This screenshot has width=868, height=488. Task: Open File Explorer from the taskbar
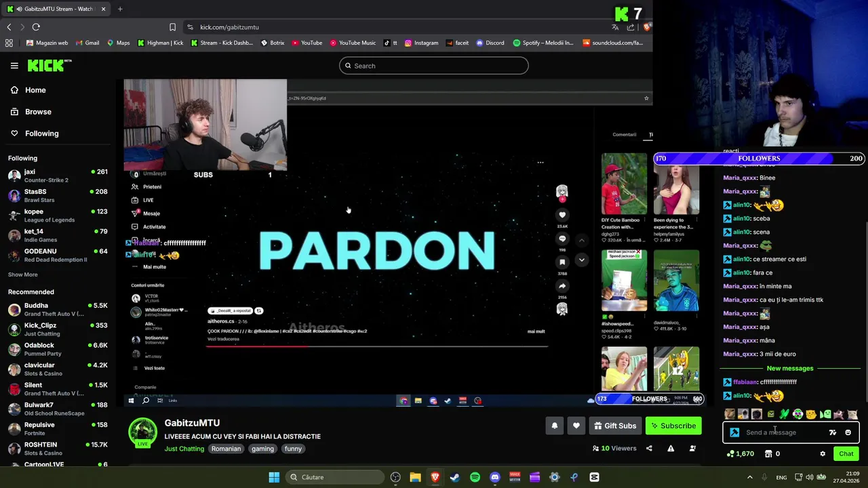(x=415, y=477)
